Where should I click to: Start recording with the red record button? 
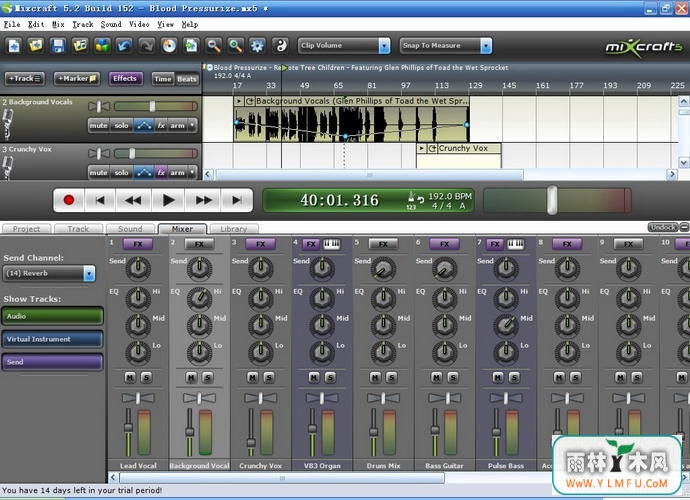(x=69, y=200)
